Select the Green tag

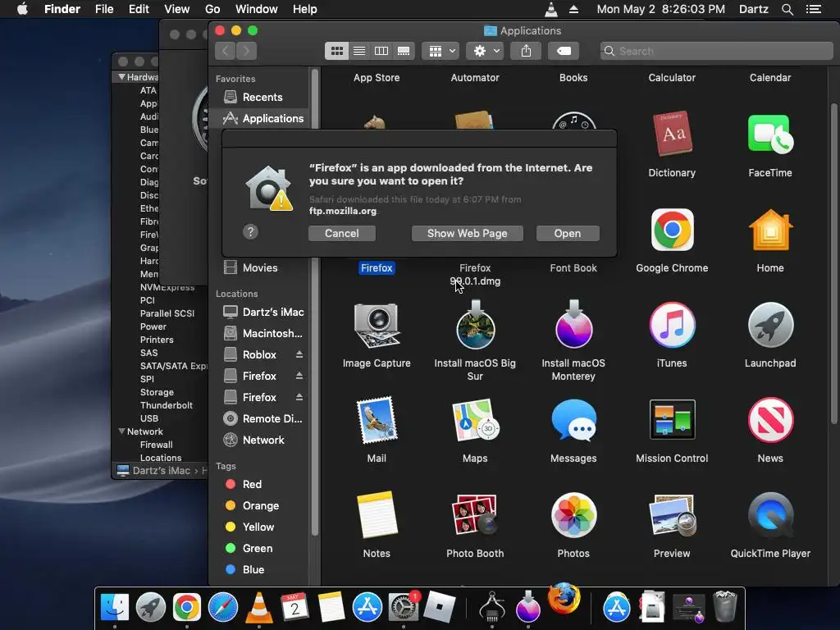pyautogui.click(x=259, y=548)
